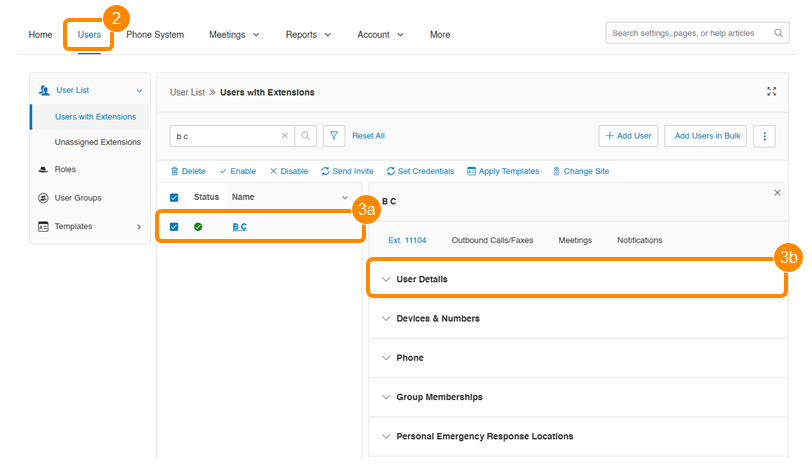Image resolution: width=812 pixels, height=474 pixels.
Task: Close the B C user details panel
Action: tap(778, 192)
